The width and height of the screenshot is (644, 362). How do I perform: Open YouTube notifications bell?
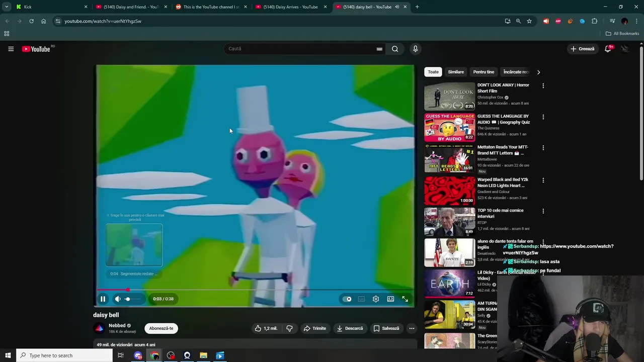tap(608, 49)
